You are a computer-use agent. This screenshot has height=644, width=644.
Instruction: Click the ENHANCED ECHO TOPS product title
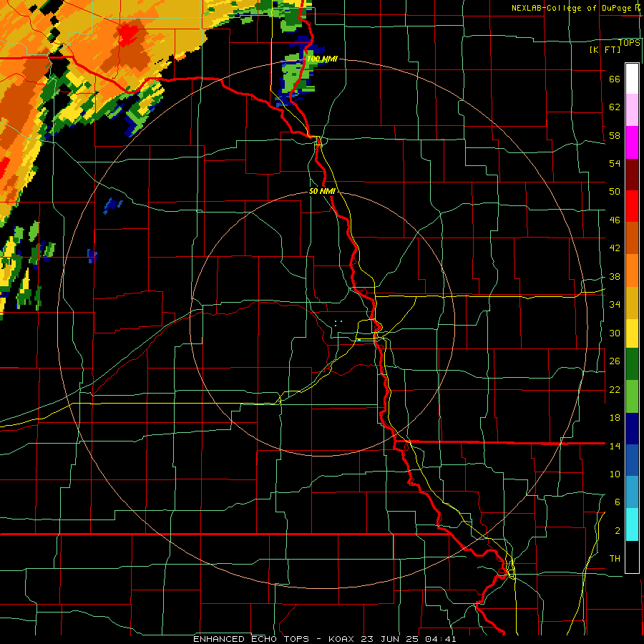click(x=251, y=639)
